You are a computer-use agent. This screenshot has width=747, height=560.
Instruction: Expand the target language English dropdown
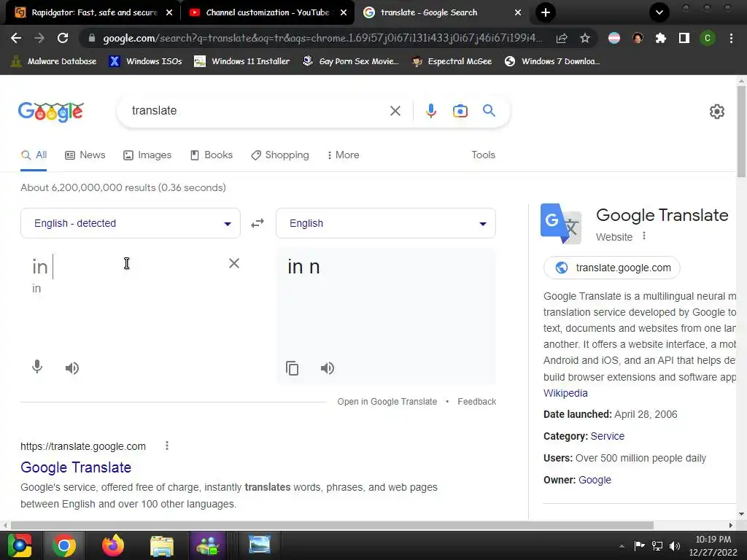click(386, 223)
